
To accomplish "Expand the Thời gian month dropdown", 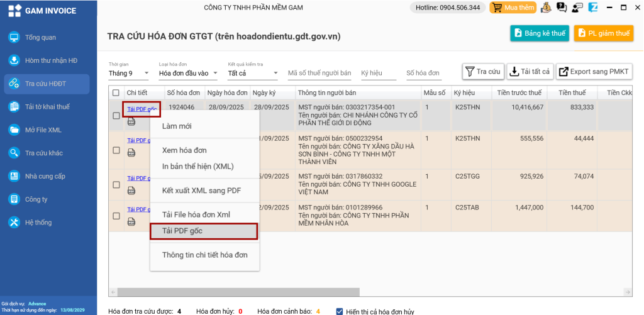I will (128, 73).
